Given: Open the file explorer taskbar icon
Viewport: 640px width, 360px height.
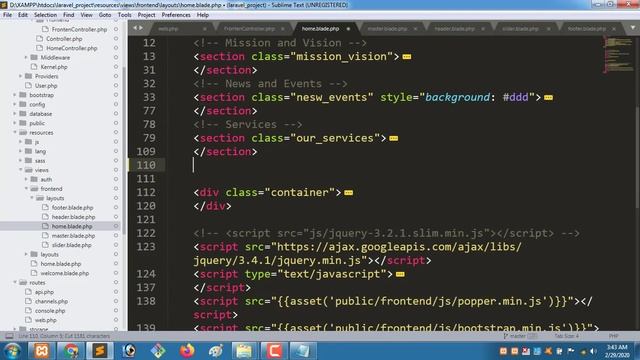Looking at the screenshot, I should coord(244,351).
